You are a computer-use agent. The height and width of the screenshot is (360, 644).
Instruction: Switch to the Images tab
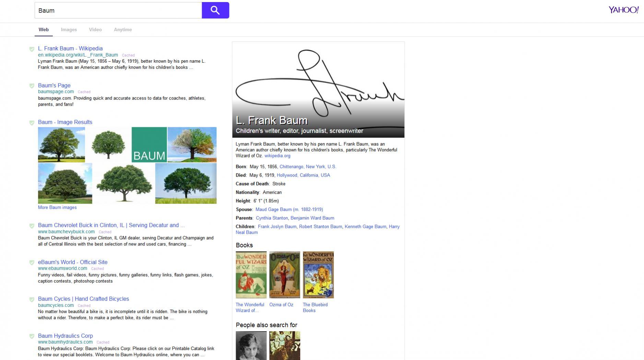coord(69,29)
